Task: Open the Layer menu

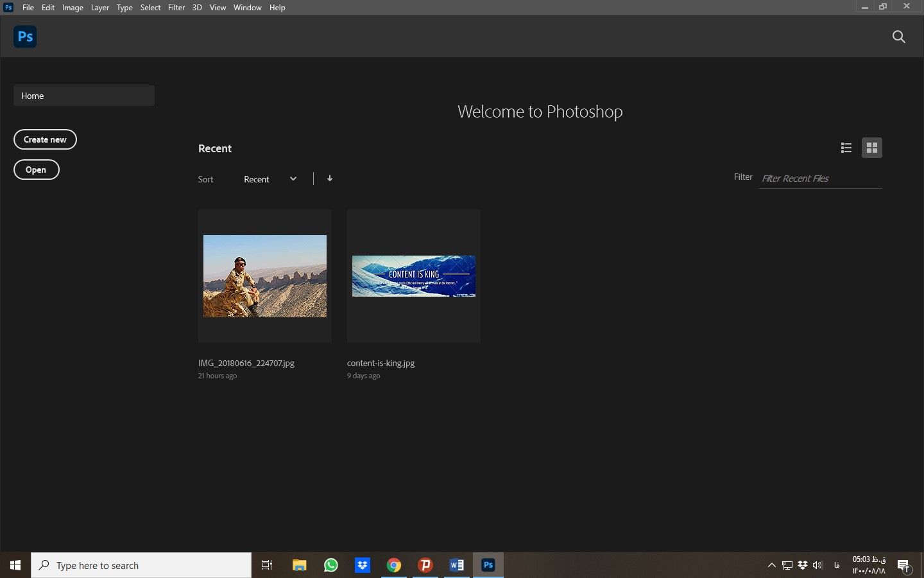Action: pos(99,8)
